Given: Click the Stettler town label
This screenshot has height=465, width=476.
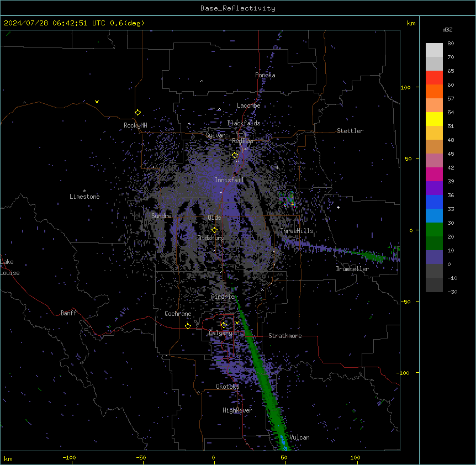Looking at the screenshot, I should pos(350,131).
